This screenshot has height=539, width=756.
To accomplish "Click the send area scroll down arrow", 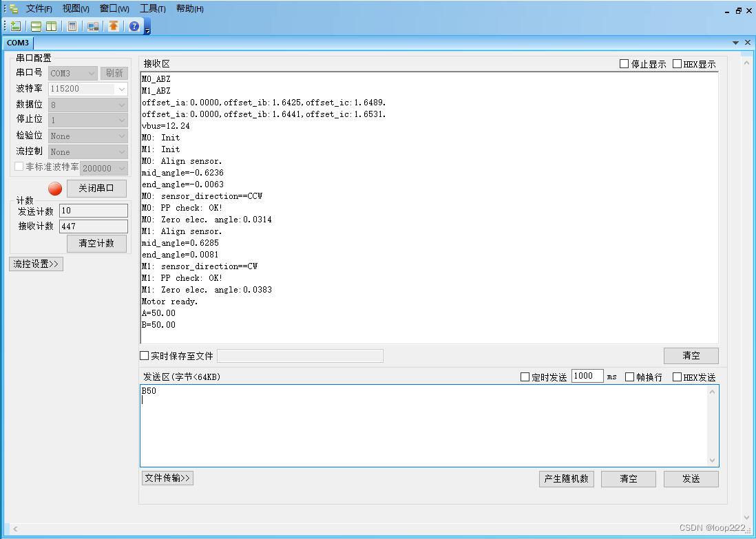I will (x=712, y=461).
